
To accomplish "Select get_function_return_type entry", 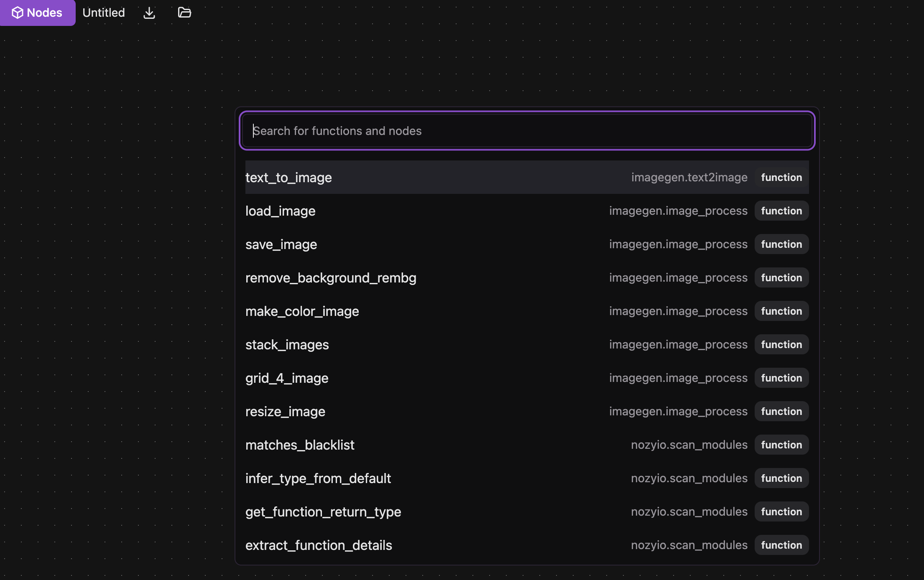I will point(527,511).
